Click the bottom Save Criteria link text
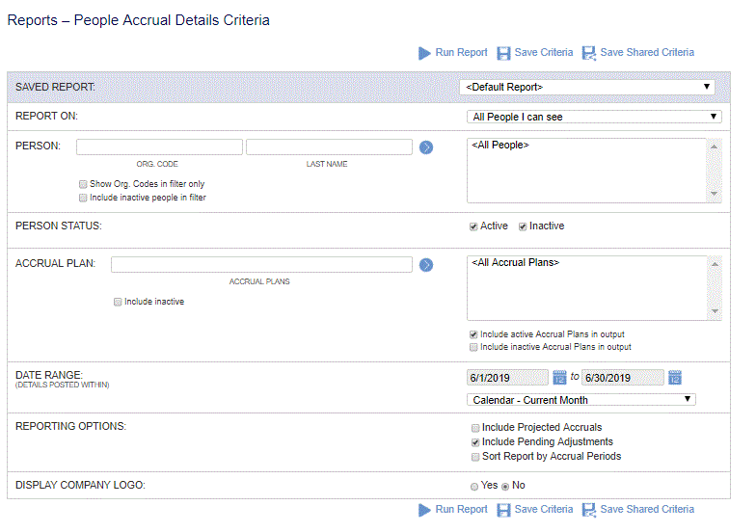The width and height of the screenshot is (756, 532). 544,509
